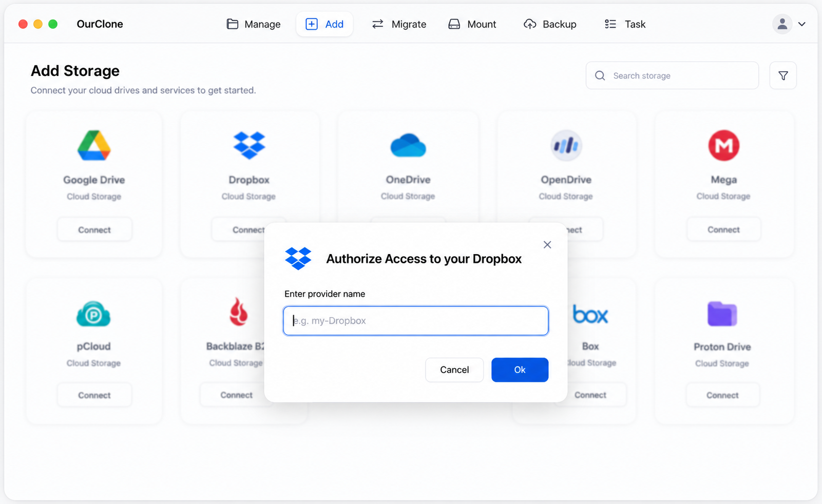The width and height of the screenshot is (822, 504).
Task: Click the Add Storage heading
Action: coord(75,71)
